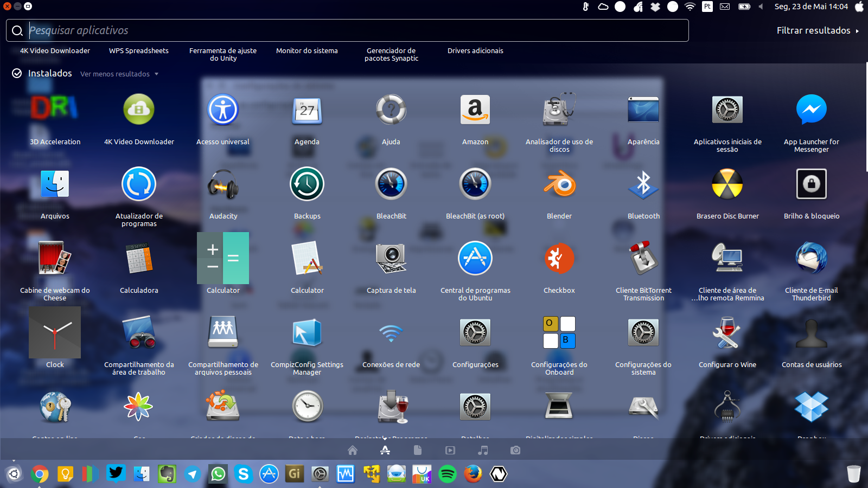The height and width of the screenshot is (488, 868).
Task: Open the Calculadora app
Action: [x=139, y=258]
